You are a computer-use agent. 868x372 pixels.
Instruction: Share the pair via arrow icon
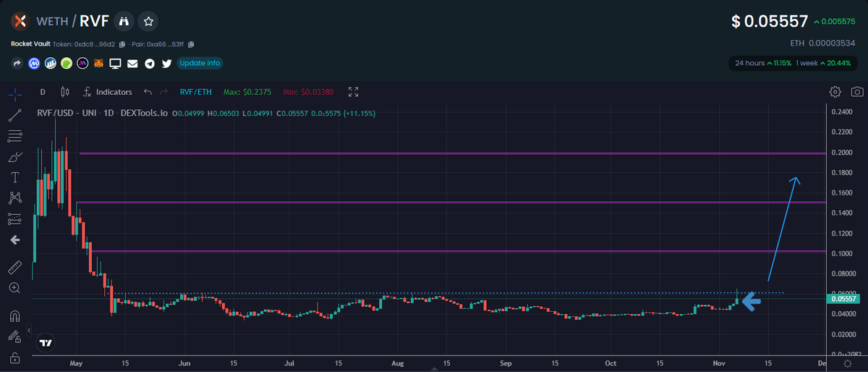pyautogui.click(x=17, y=64)
